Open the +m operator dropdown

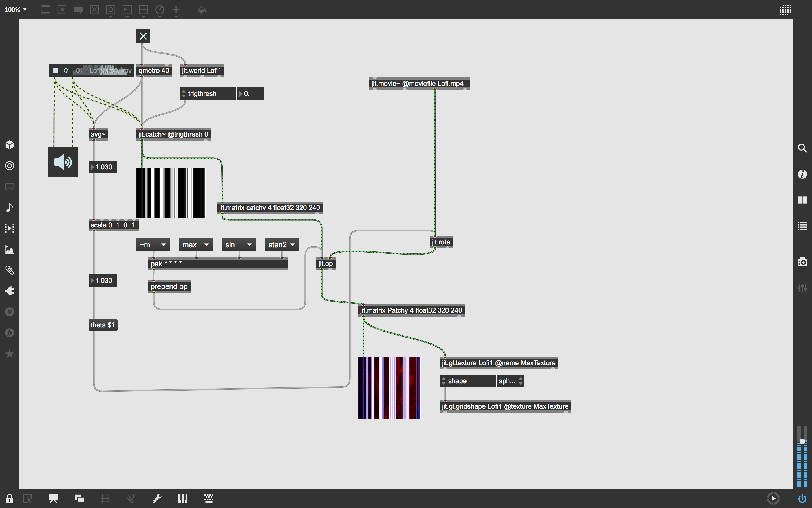tap(153, 245)
